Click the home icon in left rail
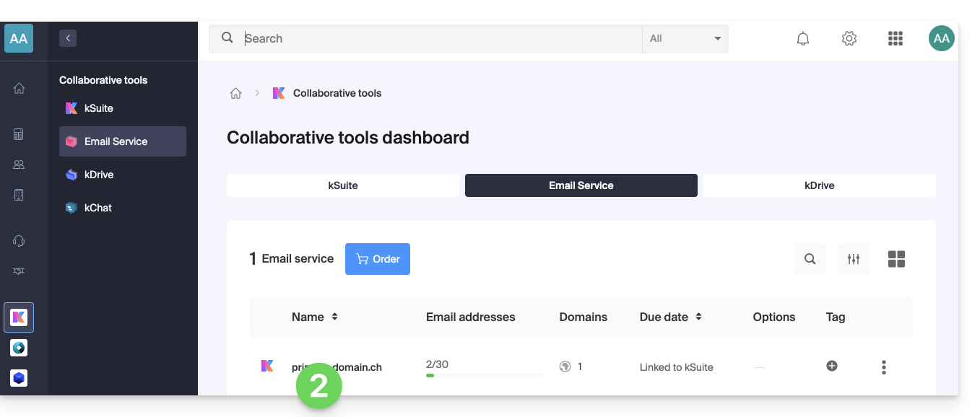The width and height of the screenshot is (980, 417). pos(19,89)
